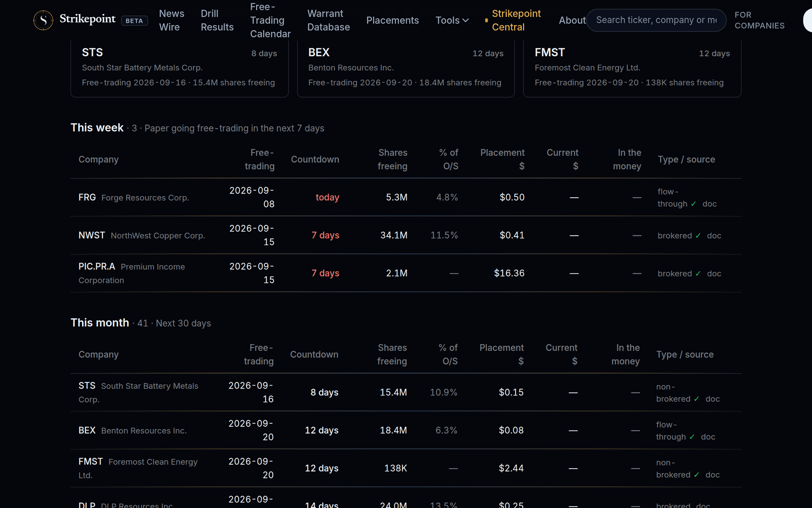
Task: Click 'Shares freeing' header in This month table
Action: coord(392,354)
